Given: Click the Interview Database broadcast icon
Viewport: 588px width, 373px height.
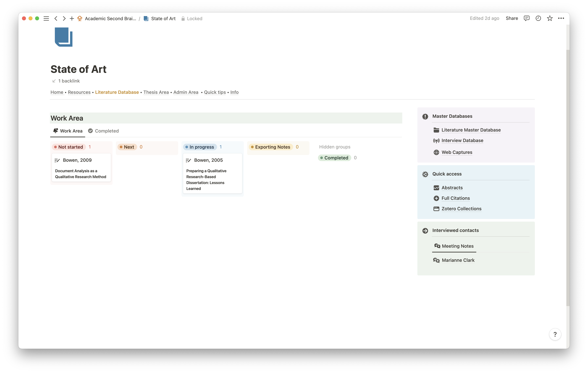Looking at the screenshot, I should (436, 141).
